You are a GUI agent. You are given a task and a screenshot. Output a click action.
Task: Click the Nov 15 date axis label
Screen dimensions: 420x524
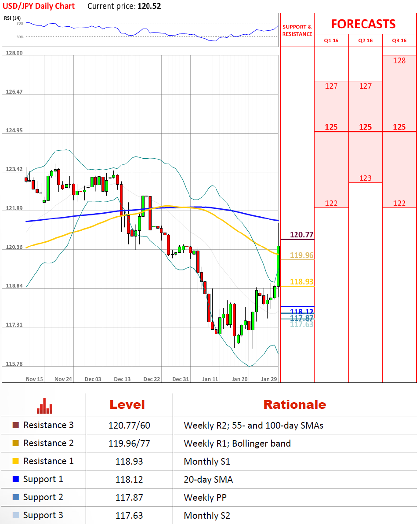tap(34, 379)
